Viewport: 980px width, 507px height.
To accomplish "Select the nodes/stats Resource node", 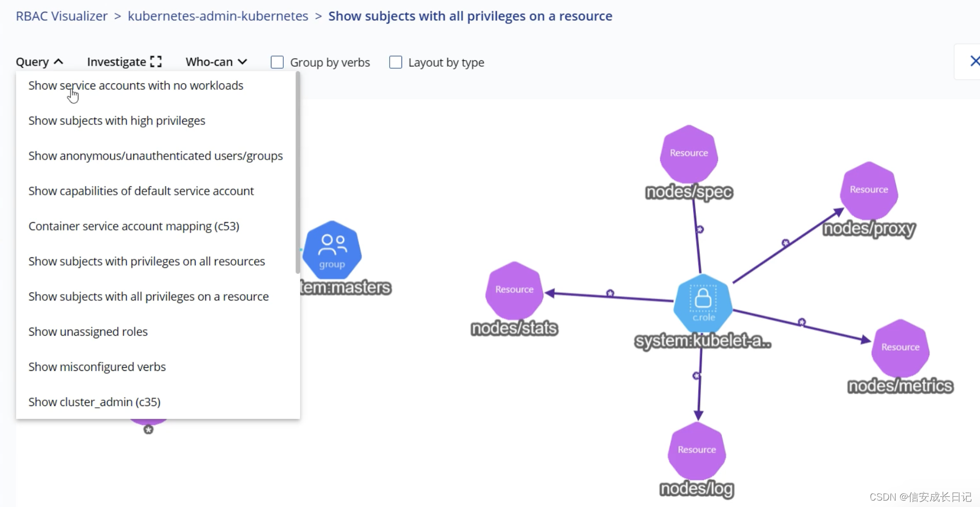I will 513,289.
